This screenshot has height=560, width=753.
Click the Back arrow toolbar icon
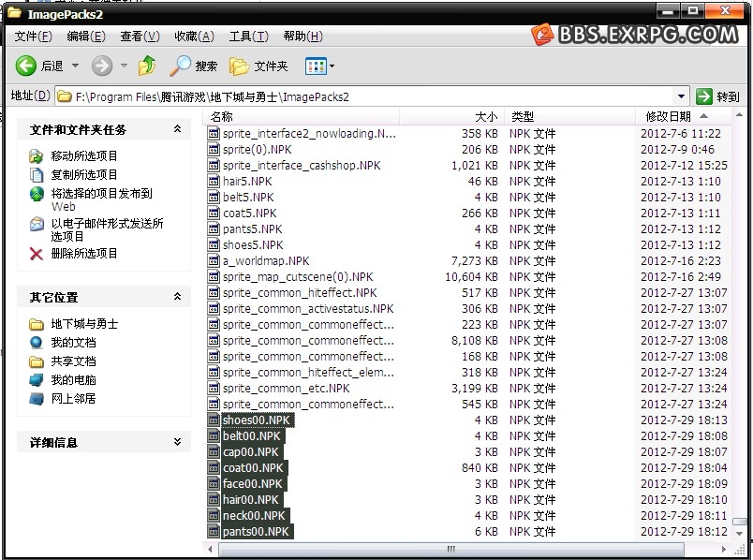pyautogui.click(x=26, y=66)
